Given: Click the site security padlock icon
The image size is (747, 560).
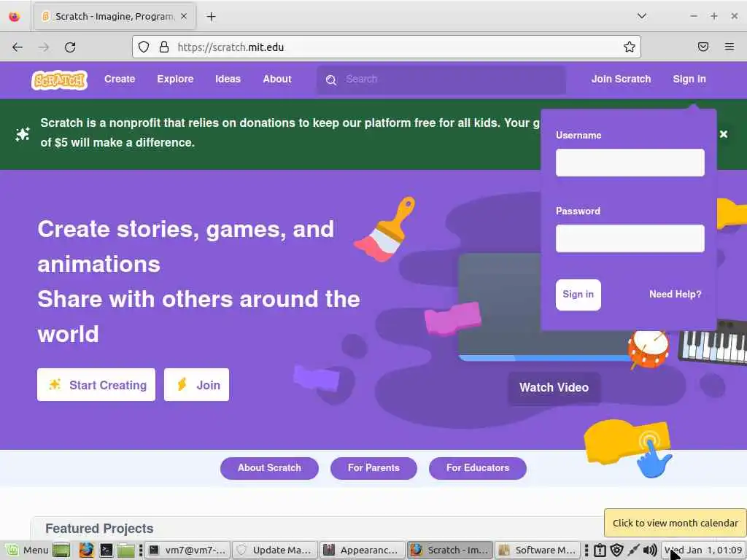Looking at the screenshot, I should (164, 47).
